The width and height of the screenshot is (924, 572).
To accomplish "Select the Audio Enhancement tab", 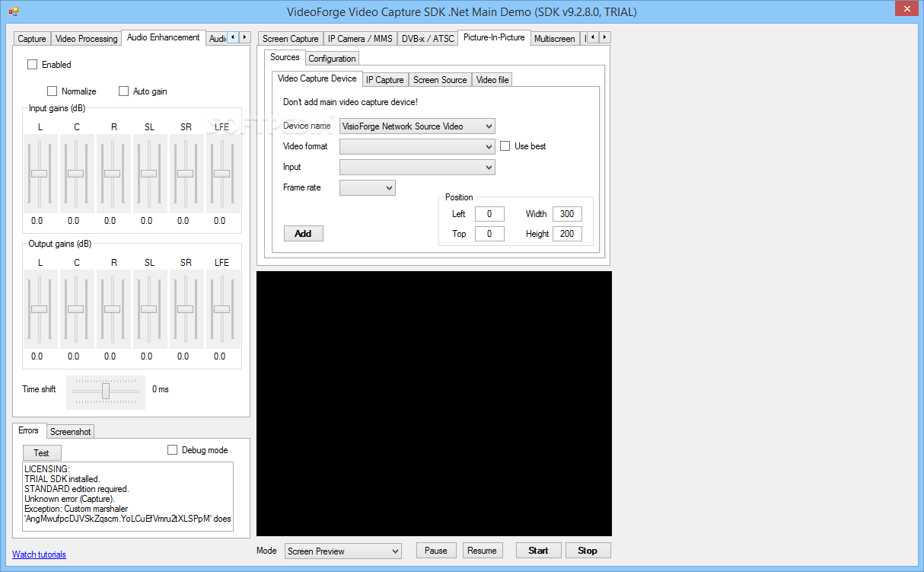I will pyautogui.click(x=164, y=37).
